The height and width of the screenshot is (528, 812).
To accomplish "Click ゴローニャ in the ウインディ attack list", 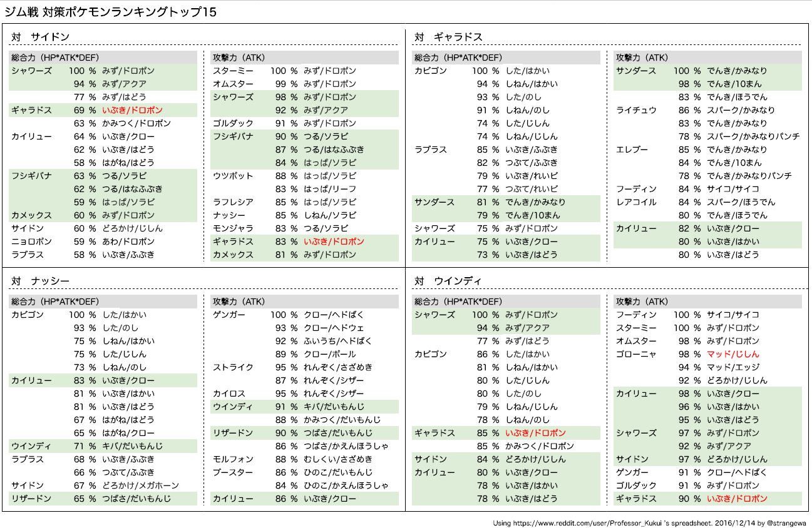I will (636, 354).
